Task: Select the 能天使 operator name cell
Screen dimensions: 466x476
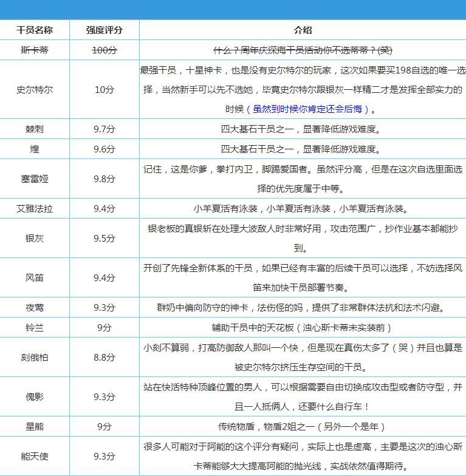Action: click(35, 456)
